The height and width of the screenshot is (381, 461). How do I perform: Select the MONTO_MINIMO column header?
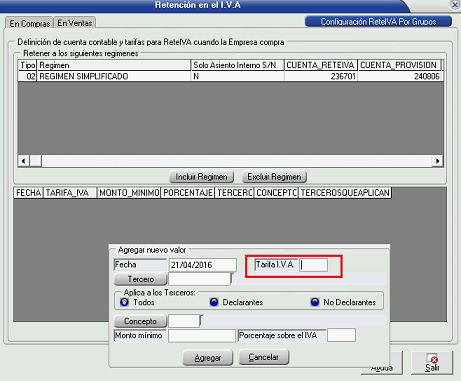click(129, 193)
